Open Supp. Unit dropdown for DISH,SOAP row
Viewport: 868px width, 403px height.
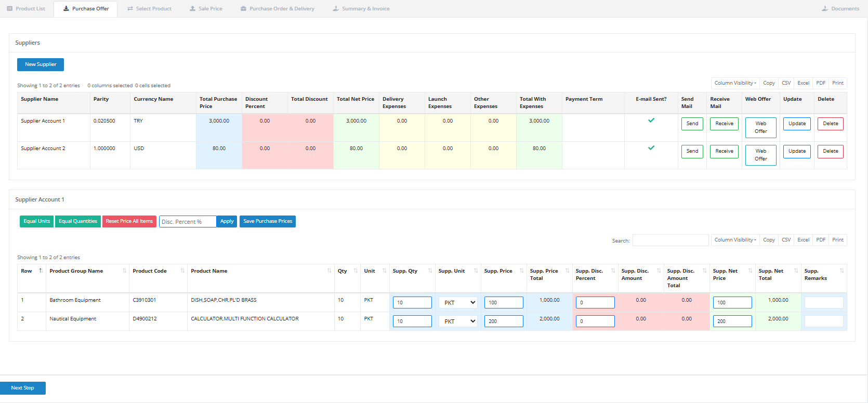tap(458, 303)
